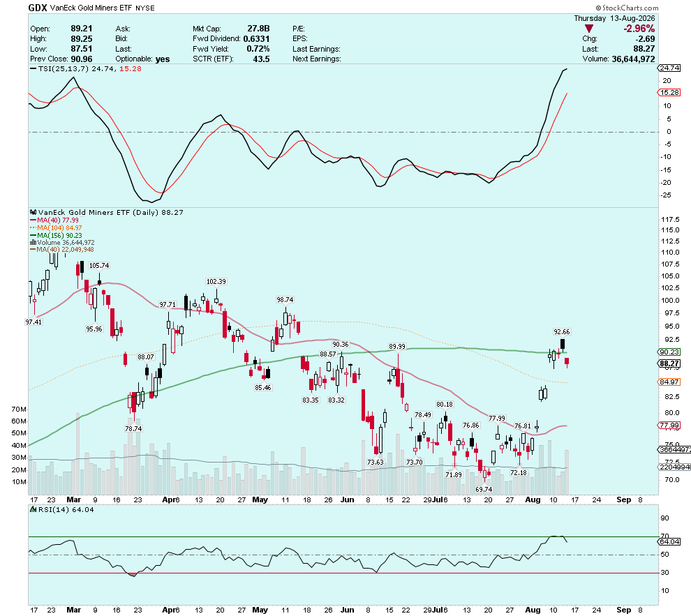Click the red 77.99 axis tag
Screen dimensions: 691x616
pos(669,425)
